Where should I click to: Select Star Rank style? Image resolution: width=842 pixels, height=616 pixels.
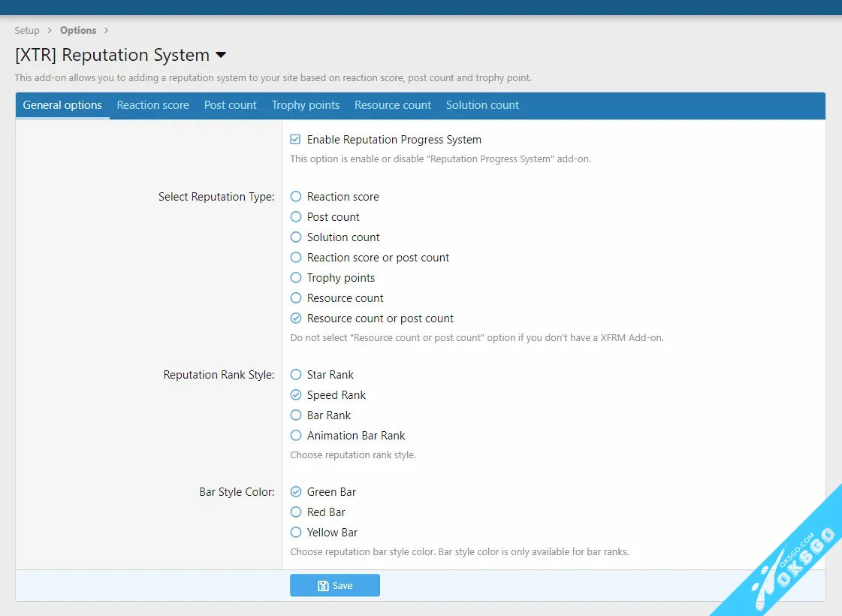click(295, 374)
